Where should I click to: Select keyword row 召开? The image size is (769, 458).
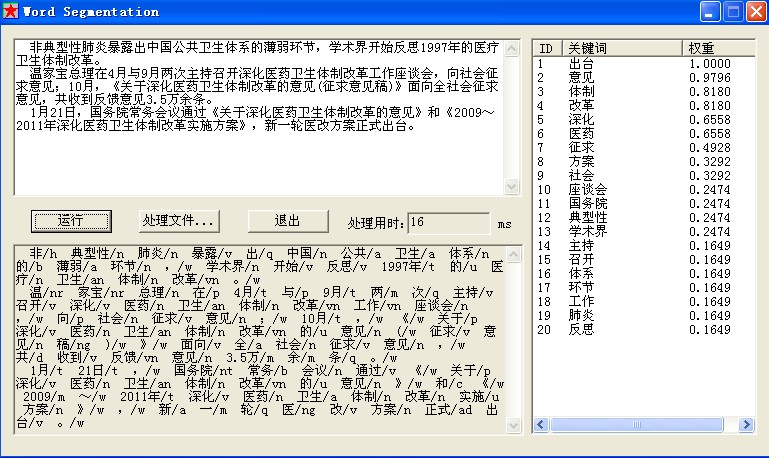coord(644,259)
